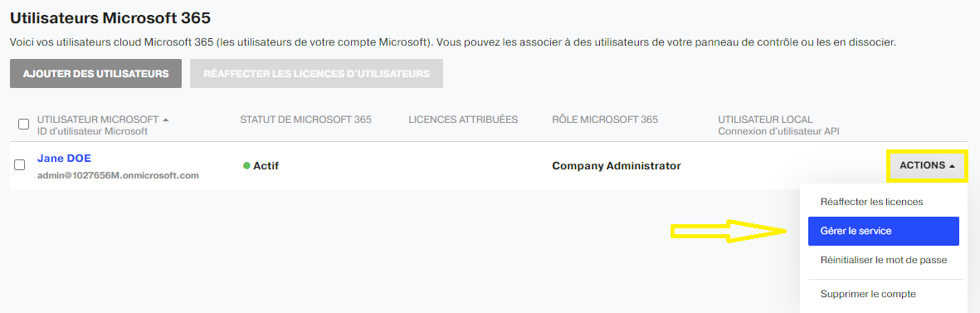Check the box beside Jane DOE's row
Viewport: 980px width, 313px height.
pos(19,165)
